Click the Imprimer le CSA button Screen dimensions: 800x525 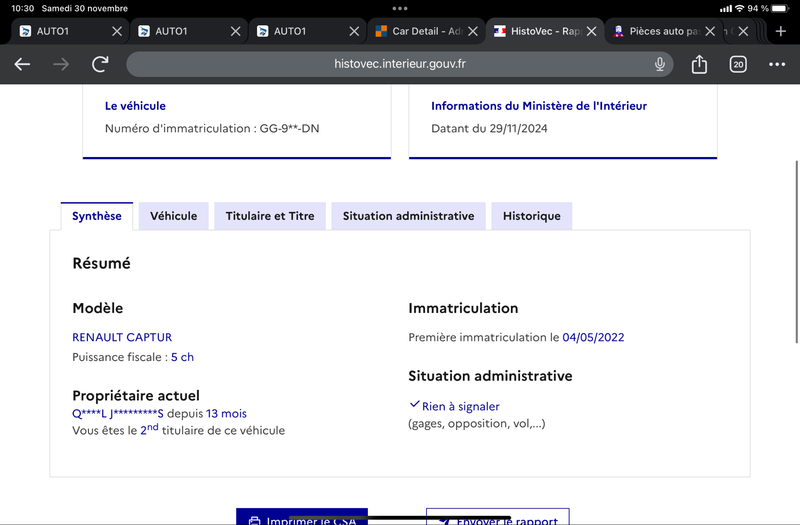302,516
